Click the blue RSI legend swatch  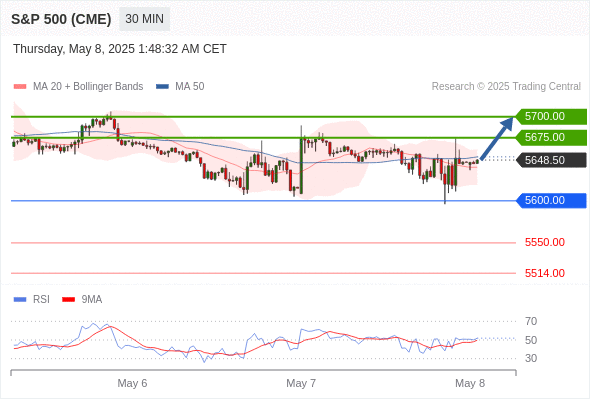click(20, 300)
